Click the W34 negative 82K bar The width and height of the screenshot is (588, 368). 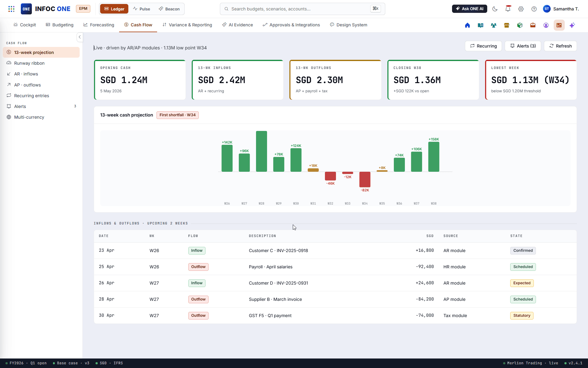pyautogui.click(x=365, y=179)
